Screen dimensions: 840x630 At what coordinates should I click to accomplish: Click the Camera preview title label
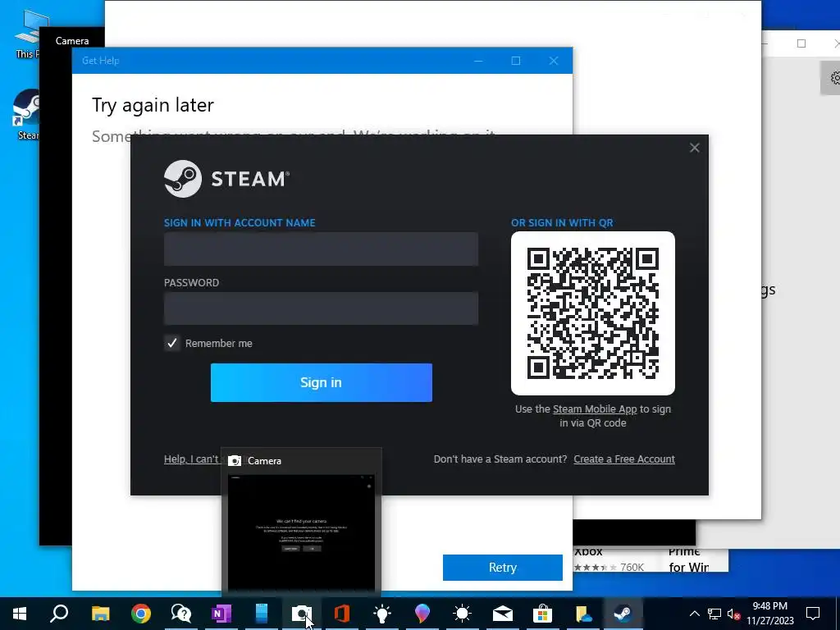click(265, 461)
